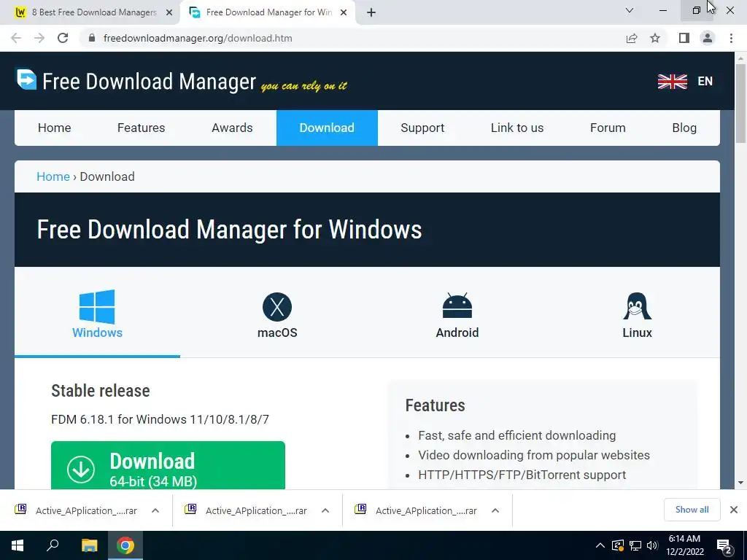Select the Android robot icon
The height and width of the screenshot is (560, 747).
pos(457,306)
